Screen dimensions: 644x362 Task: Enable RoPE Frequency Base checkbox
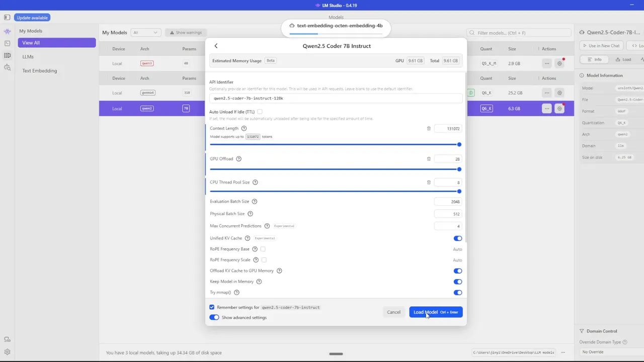pos(263,249)
